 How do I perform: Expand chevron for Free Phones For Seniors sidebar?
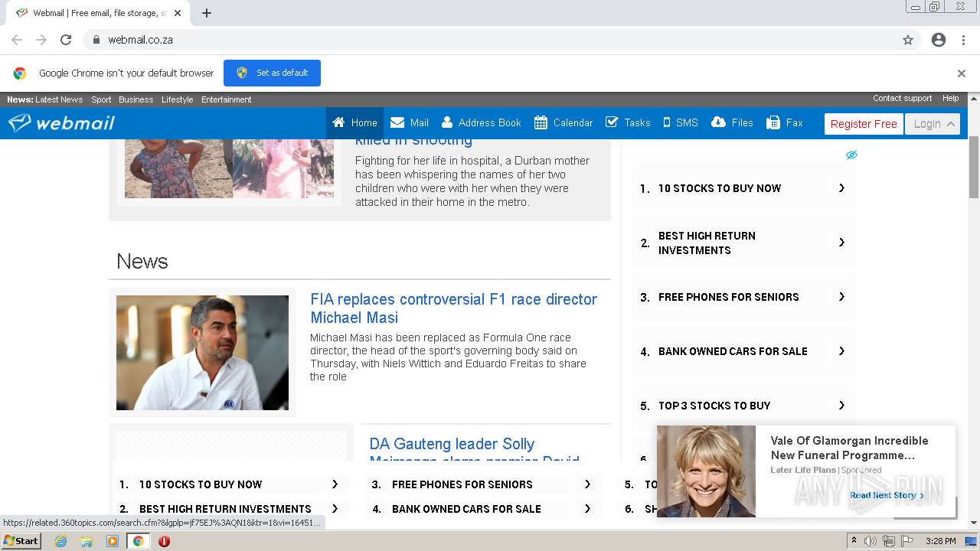(x=841, y=297)
